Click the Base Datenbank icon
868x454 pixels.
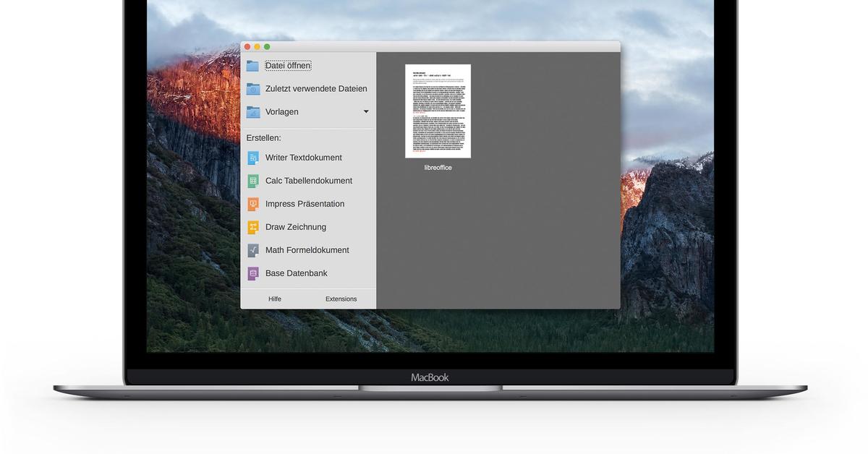[x=252, y=273]
